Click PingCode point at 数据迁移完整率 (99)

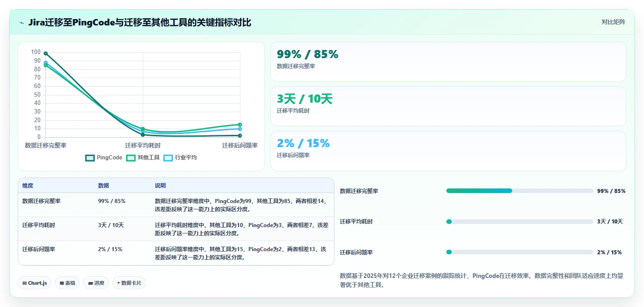pos(46,54)
